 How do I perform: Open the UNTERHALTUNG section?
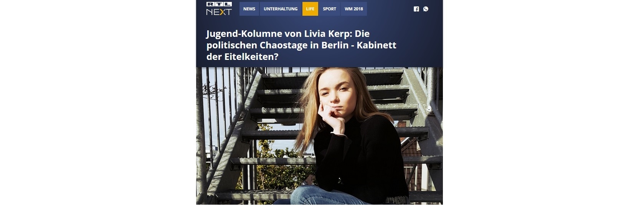(x=281, y=9)
